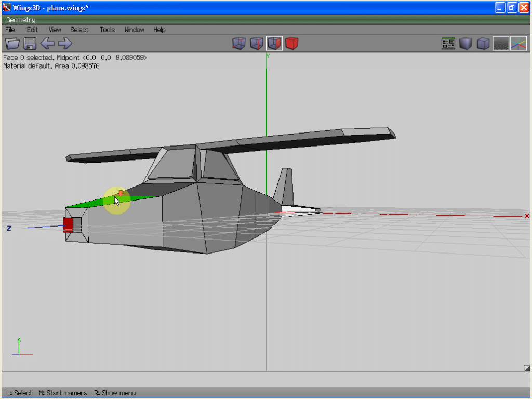The width and height of the screenshot is (532, 399).
Task: Switch to Body selection mode red cube
Action: click(292, 44)
